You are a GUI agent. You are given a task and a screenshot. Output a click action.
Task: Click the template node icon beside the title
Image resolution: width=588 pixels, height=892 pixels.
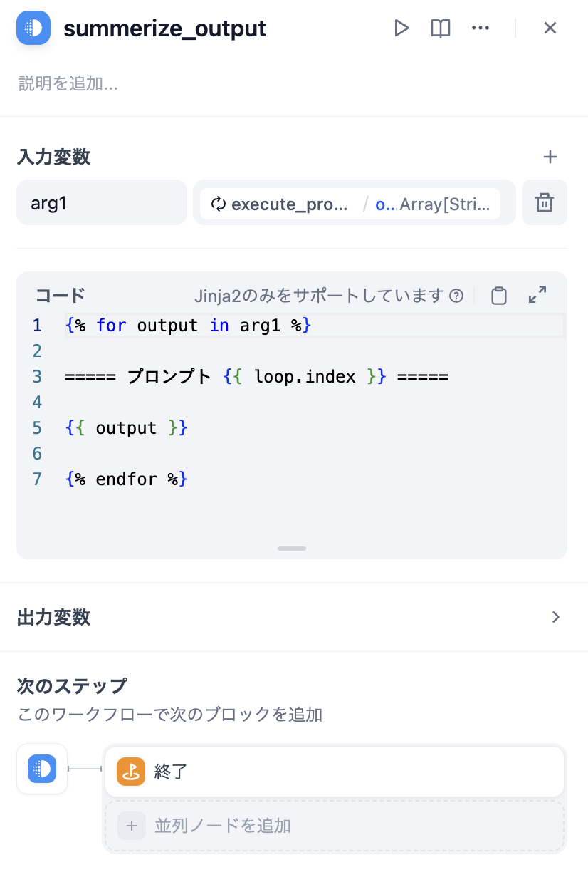click(33, 28)
